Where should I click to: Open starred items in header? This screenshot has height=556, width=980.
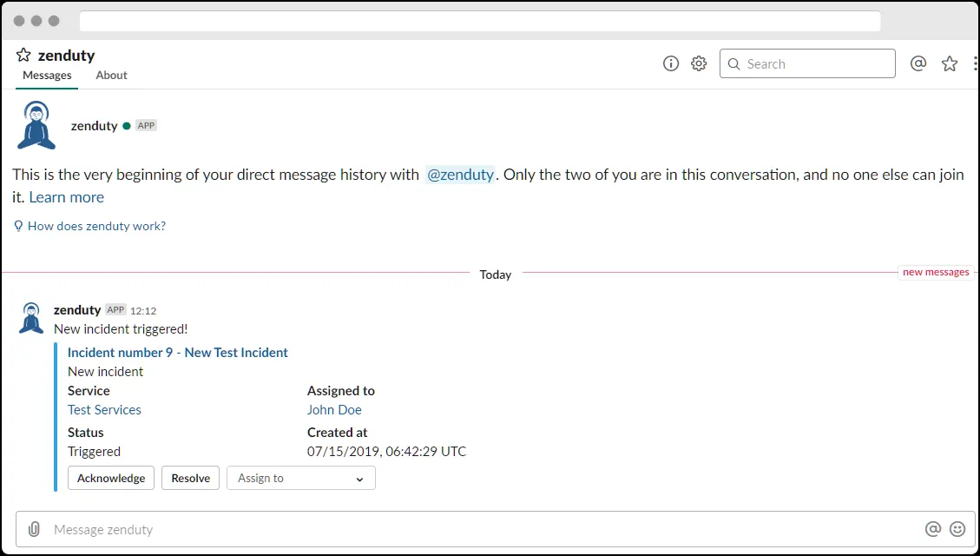pos(950,63)
